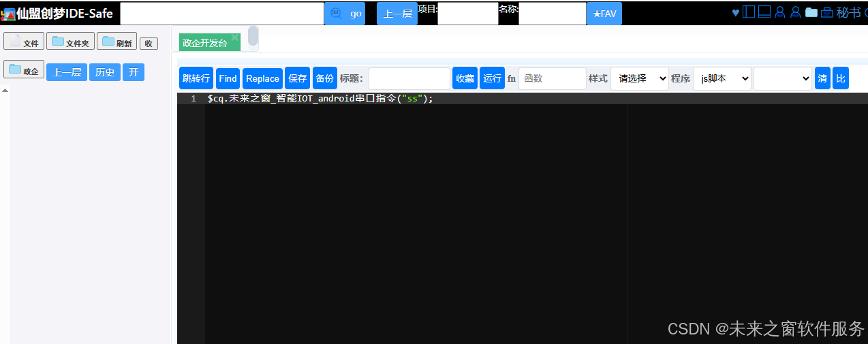
Task: Focus the 名称 input field
Action: point(553,14)
